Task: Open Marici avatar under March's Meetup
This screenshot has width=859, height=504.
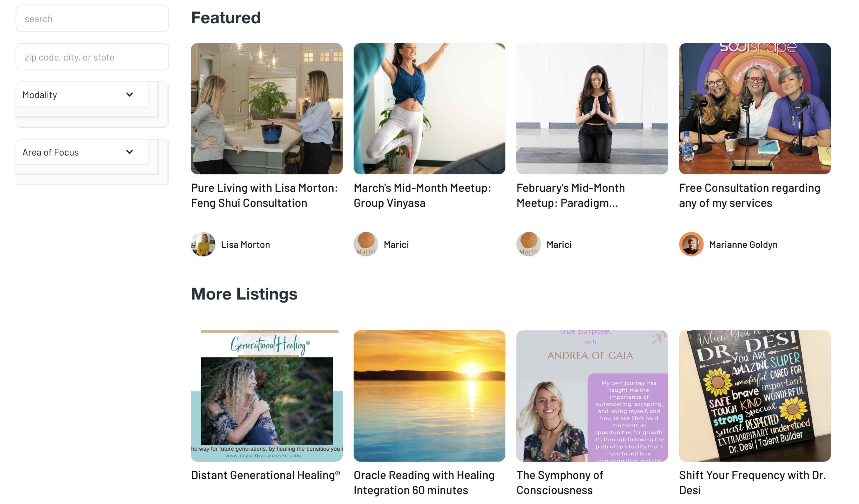Action: [x=366, y=244]
